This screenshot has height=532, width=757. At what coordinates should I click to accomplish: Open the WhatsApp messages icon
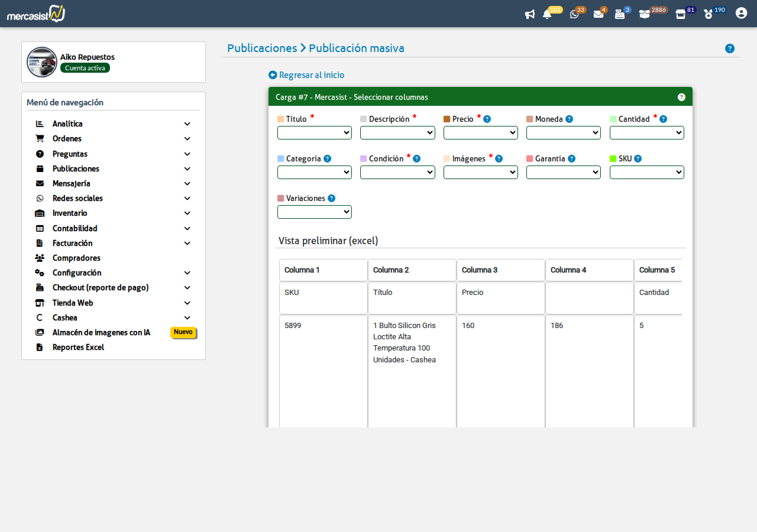click(574, 14)
